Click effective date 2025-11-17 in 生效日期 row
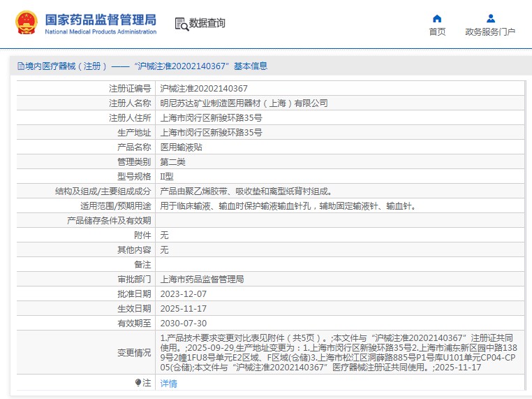 tap(183, 308)
